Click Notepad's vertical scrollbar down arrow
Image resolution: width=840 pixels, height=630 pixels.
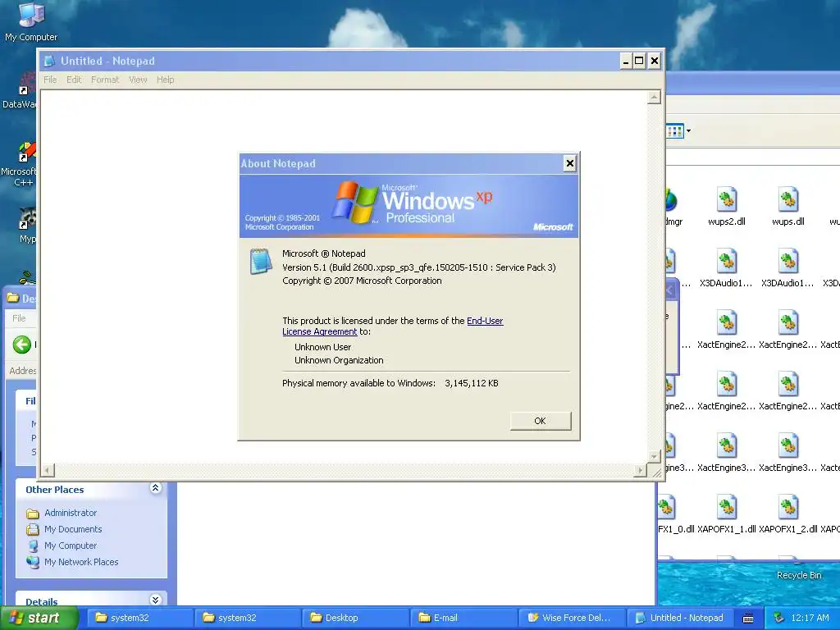(x=654, y=457)
